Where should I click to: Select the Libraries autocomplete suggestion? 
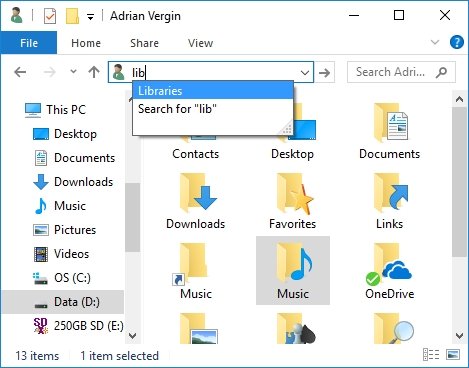tap(213, 91)
